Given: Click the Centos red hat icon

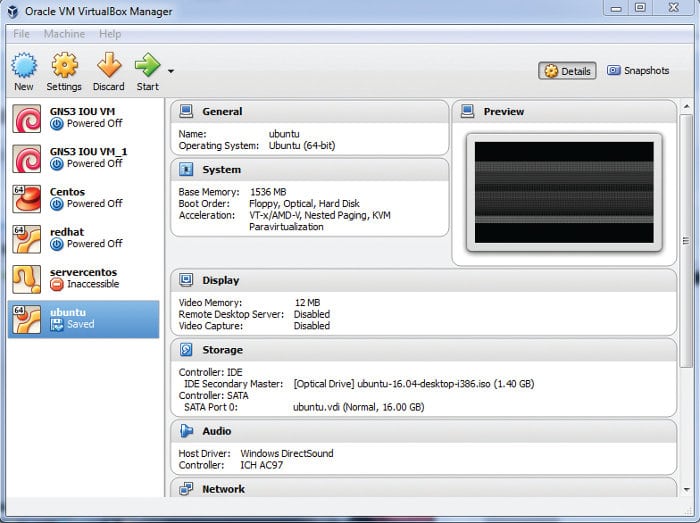Looking at the screenshot, I should pos(26,198).
